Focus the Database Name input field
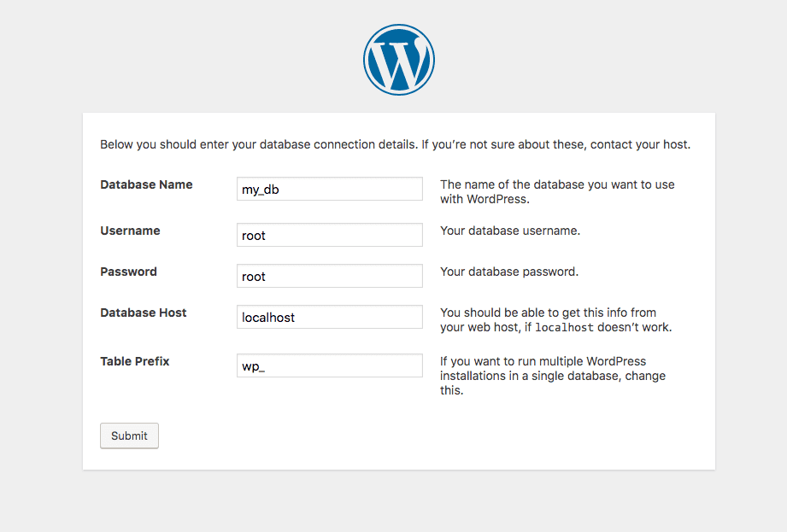The height and width of the screenshot is (532, 787). click(329, 189)
